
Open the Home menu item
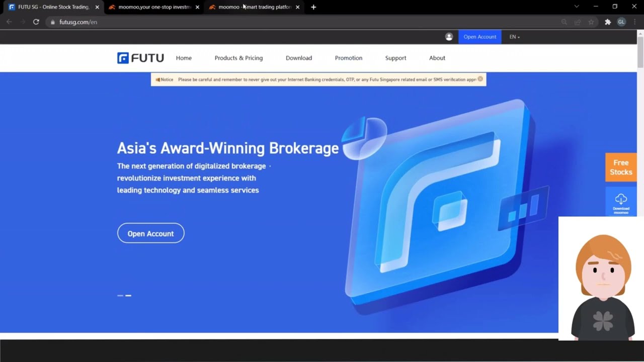coord(184,58)
